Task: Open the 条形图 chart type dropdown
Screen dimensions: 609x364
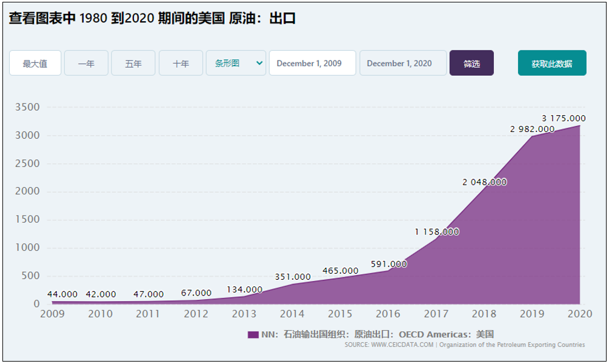Action: (x=236, y=63)
